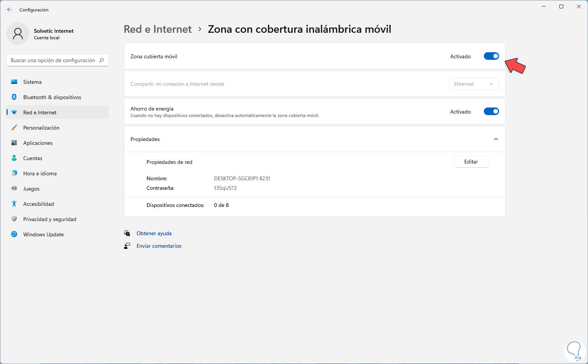Click the Privacidad y seguridad shield icon
588x364 pixels.
(14, 219)
